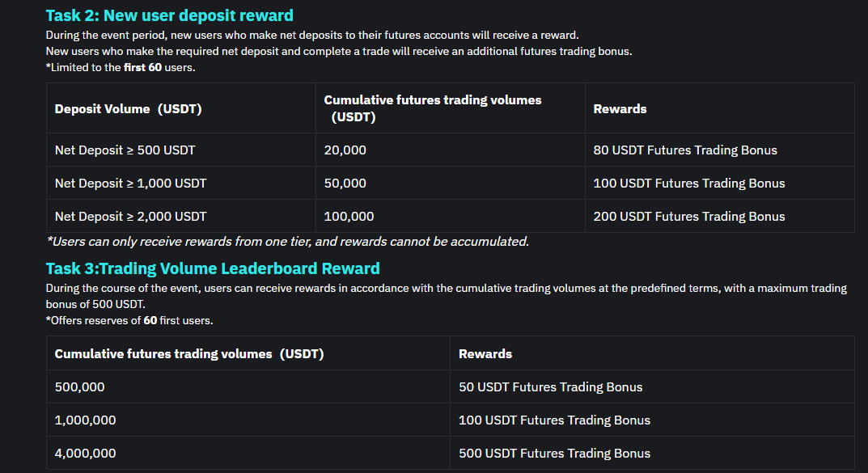Click 'Deposit Volume (USDT)' column header
Screen dimensions: 868x473
[x=181, y=108]
